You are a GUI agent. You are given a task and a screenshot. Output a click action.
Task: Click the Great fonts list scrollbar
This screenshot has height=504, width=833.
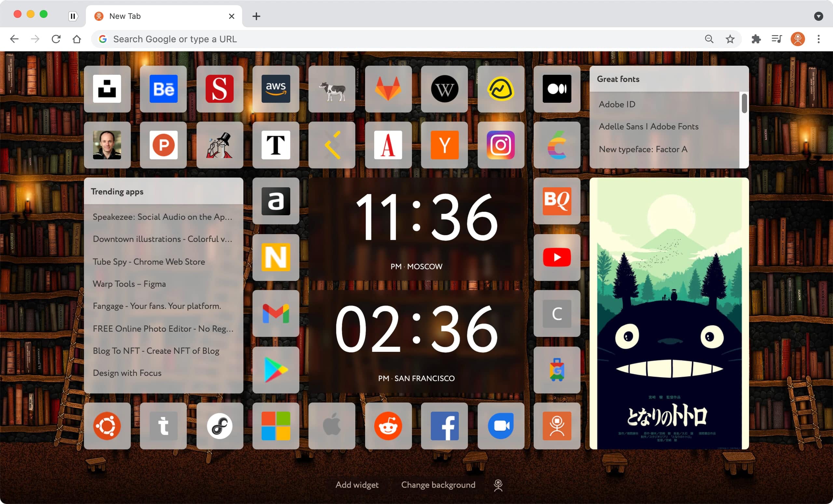click(x=744, y=103)
